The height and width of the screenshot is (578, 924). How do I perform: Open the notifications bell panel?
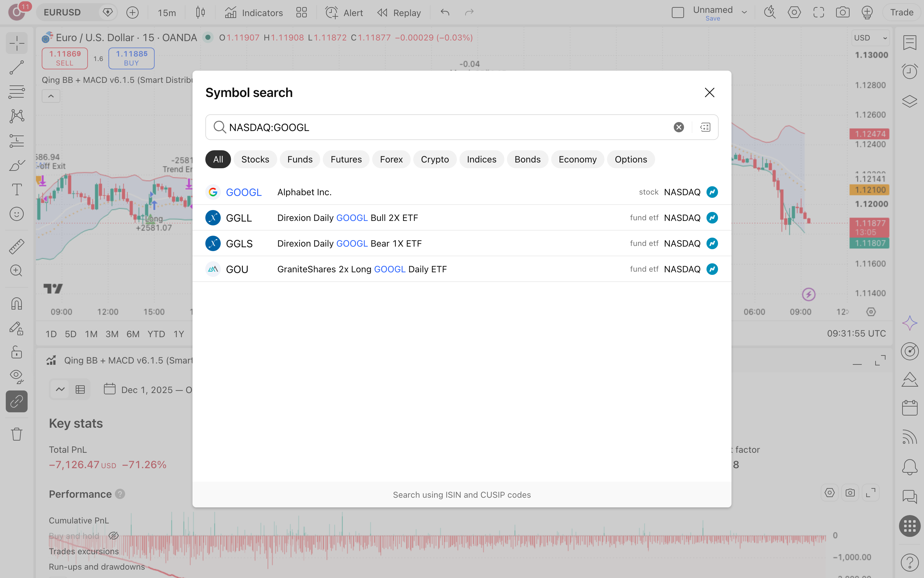click(x=910, y=467)
